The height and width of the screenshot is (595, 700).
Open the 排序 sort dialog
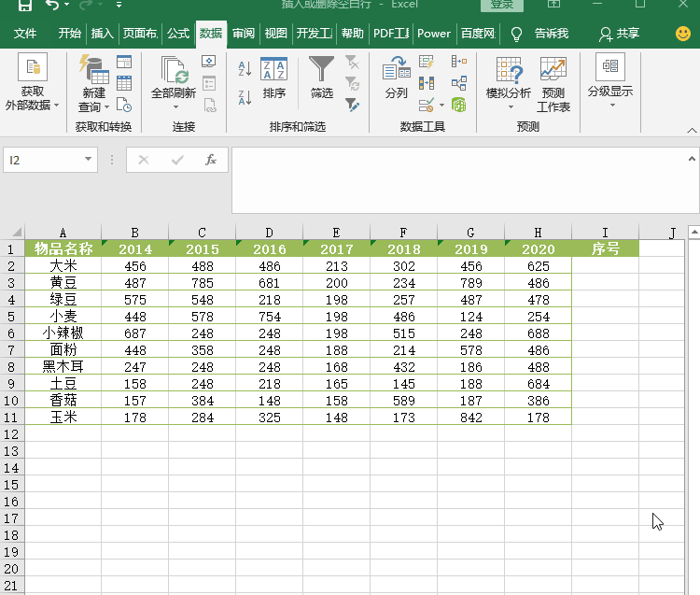pyautogui.click(x=273, y=78)
